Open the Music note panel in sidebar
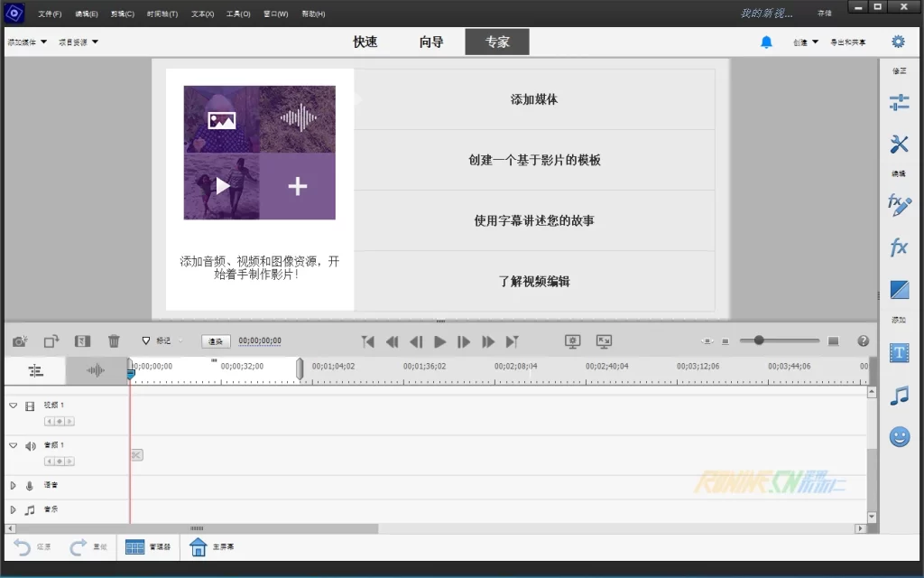Screen dimensions: 924x578 tap(899, 395)
